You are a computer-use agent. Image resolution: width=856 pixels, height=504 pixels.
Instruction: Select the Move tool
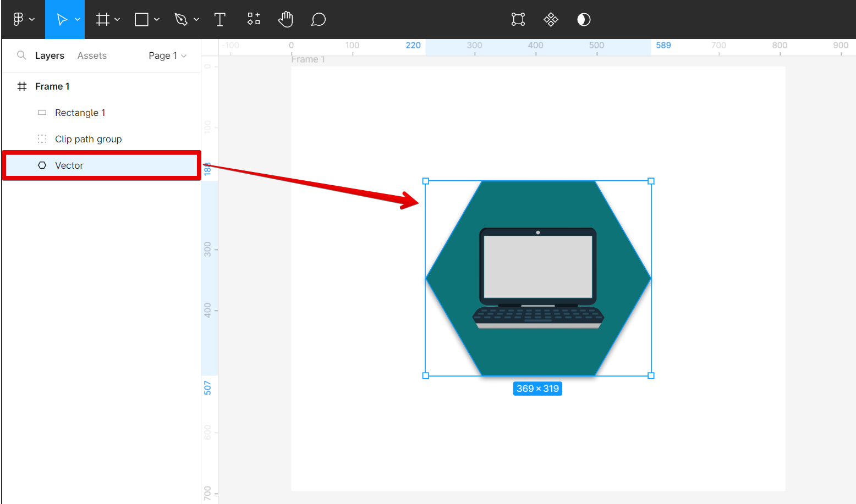62,20
